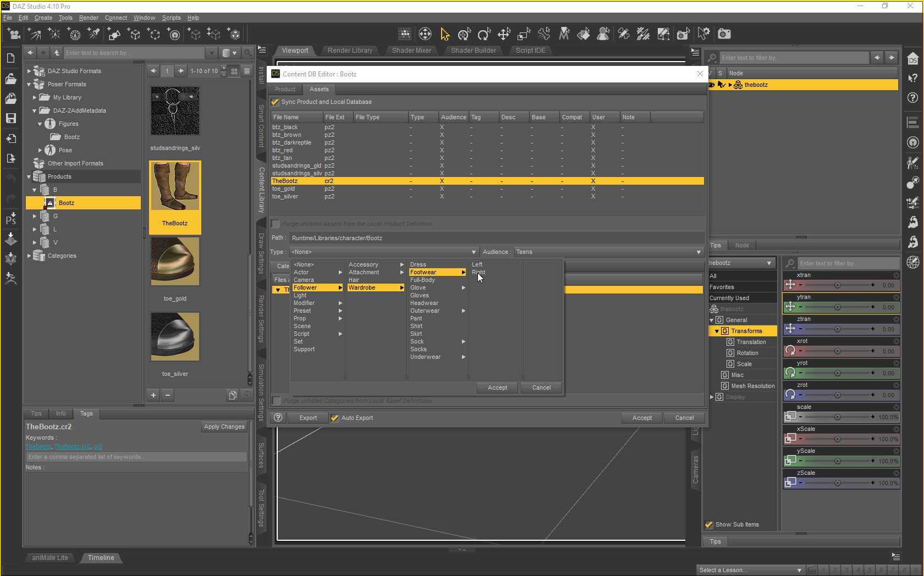Select the Rotate tool

[x=484, y=35]
